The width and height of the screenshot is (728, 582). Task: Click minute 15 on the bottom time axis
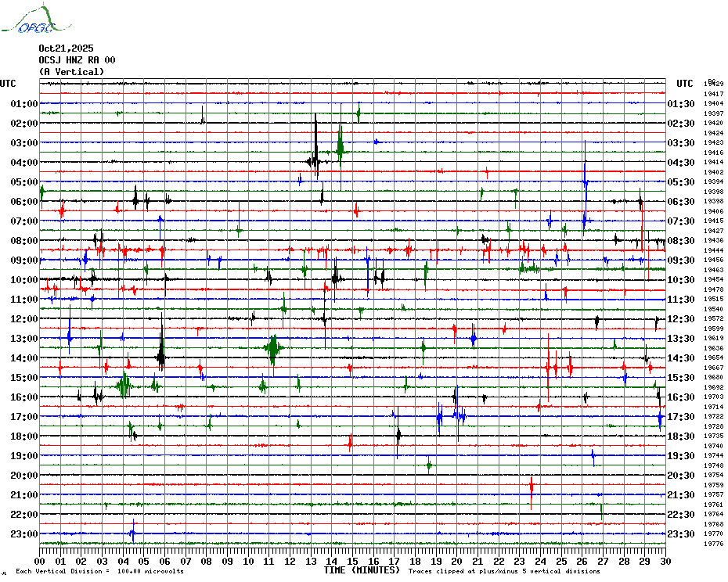tap(353, 561)
